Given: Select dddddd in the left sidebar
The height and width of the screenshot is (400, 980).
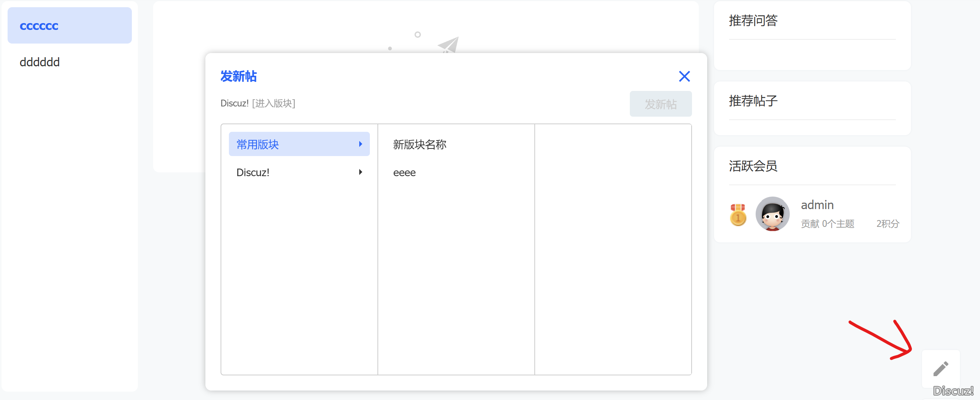Looking at the screenshot, I should pos(39,62).
